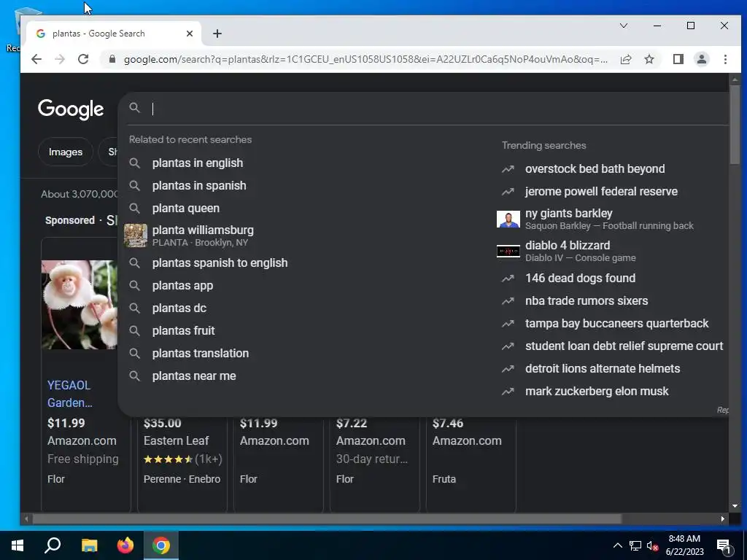Screen dimensions: 747x560
Task: Click ny giants barkley thumbnail
Action: point(508,219)
